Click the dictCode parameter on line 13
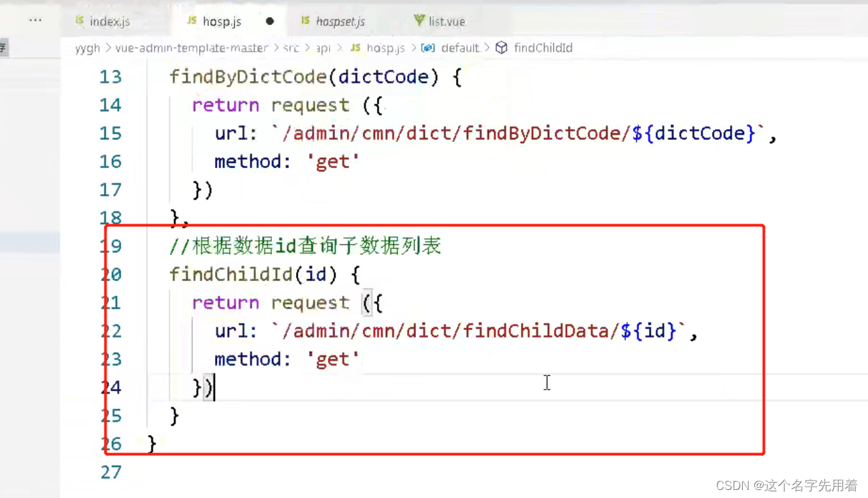The height and width of the screenshot is (498, 868). pyautogui.click(x=383, y=77)
